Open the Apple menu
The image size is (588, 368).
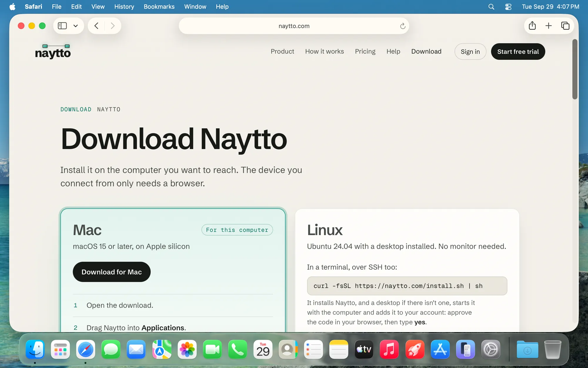point(12,6)
